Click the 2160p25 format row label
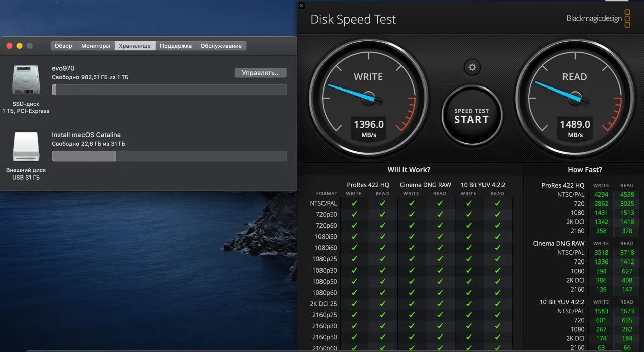Viewport: 644px width, 352px height. (x=325, y=315)
